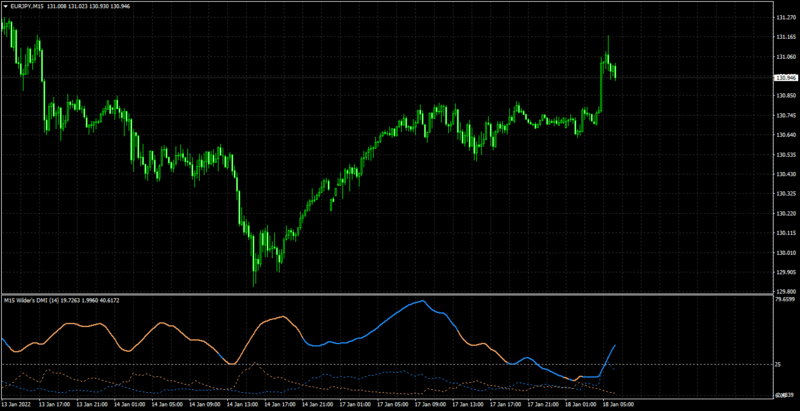Click the separator between chart and indicator

386,295
